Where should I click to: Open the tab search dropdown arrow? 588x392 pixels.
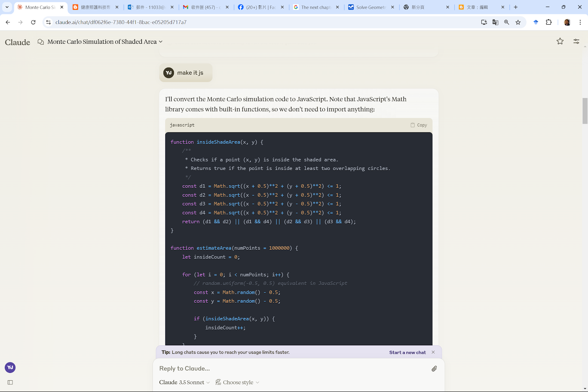pyautogui.click(x=7, y=7)
